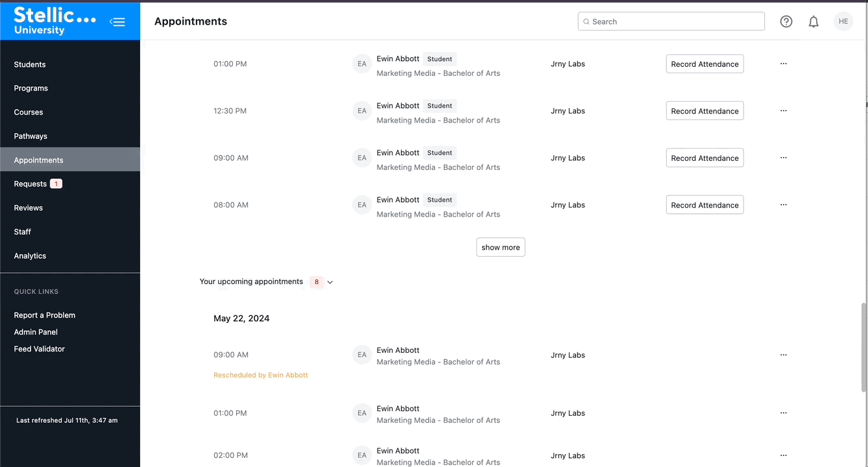Open the more options menu for 09:00 AM attendance row
Screen dimensions: 868x467
783,158
